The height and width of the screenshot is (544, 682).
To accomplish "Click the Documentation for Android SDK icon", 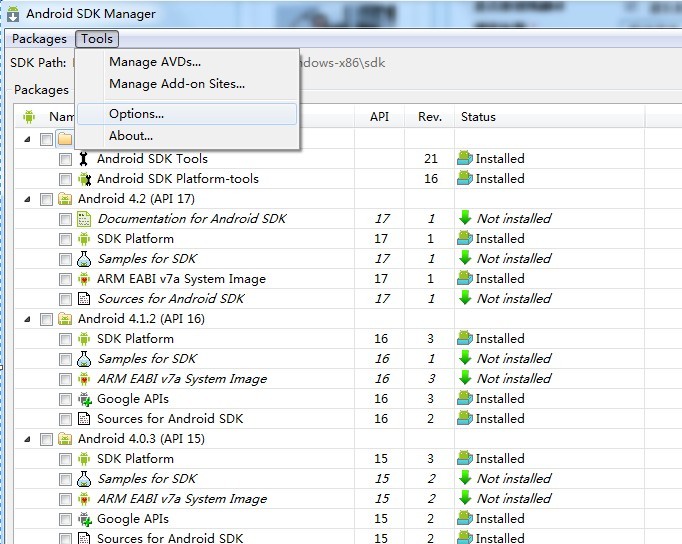I will click(x=84, y=219).
